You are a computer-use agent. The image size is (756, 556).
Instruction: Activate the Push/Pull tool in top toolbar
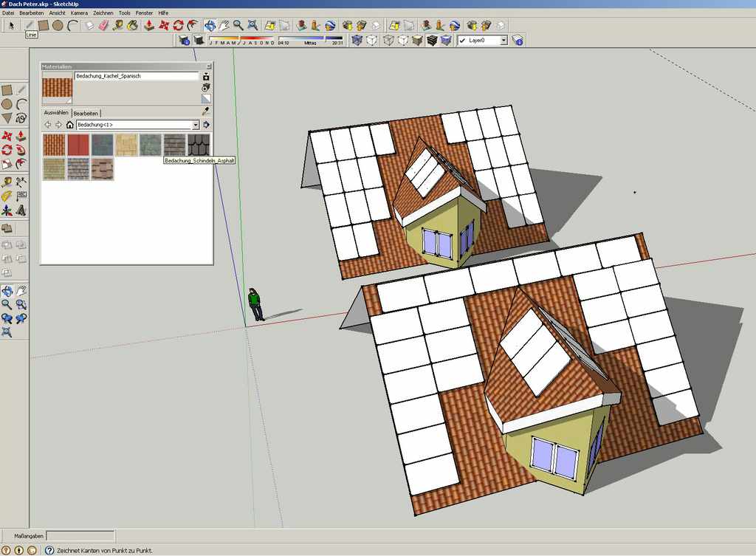click(x=149, y=25)
